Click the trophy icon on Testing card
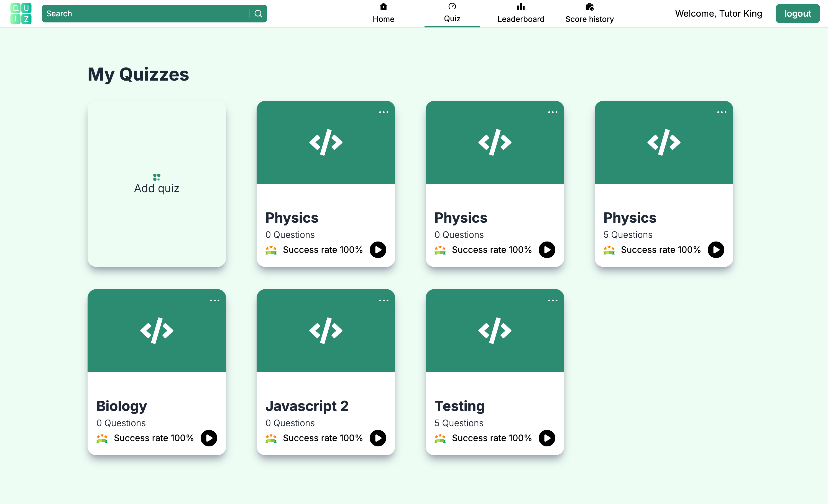Image resolution: width=828 pixels, height=504 pixels. point(440,438)
